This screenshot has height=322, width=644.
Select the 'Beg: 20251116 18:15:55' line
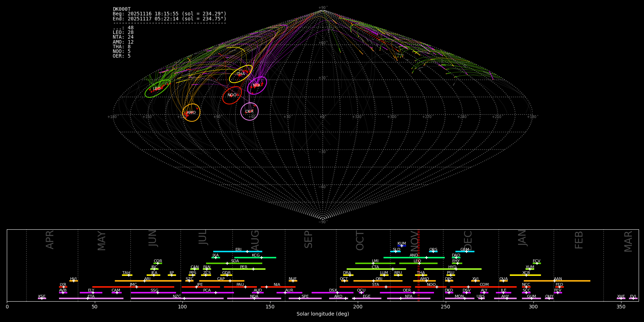click(x=170, y=14)
